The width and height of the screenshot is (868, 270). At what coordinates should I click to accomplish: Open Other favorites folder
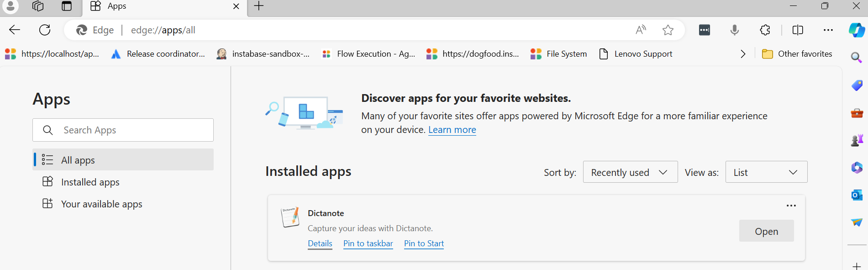797,54
